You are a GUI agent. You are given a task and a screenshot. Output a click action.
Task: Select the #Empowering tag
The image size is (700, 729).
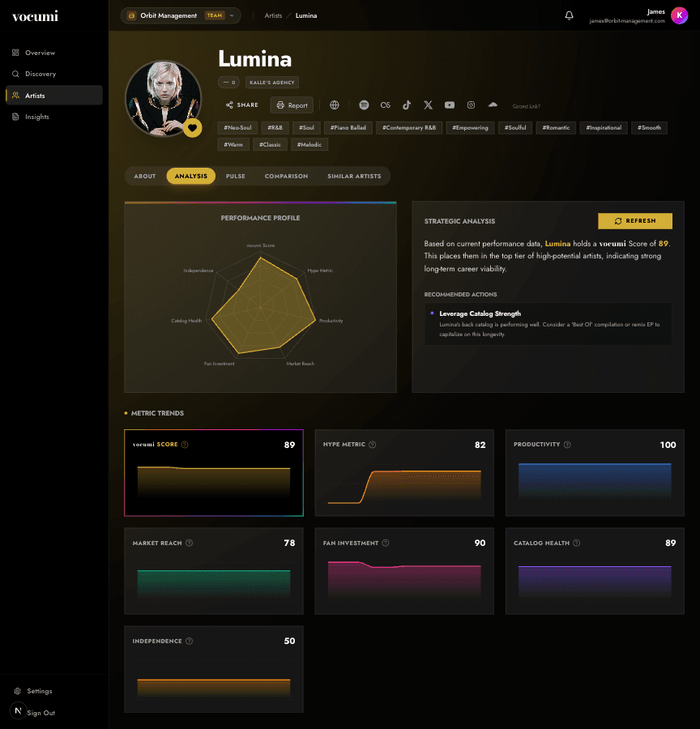(x=470, y=128)
